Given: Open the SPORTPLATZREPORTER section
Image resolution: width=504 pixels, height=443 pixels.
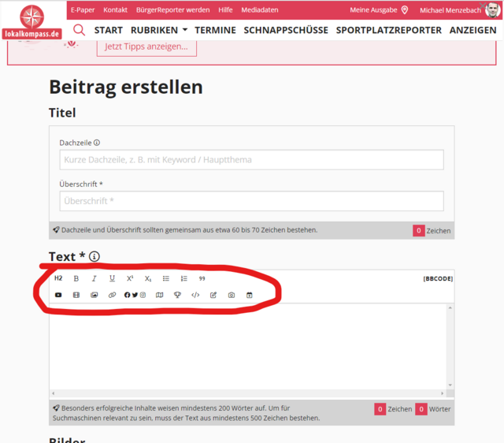Looking at the screenshot, I should coord(388,30).
